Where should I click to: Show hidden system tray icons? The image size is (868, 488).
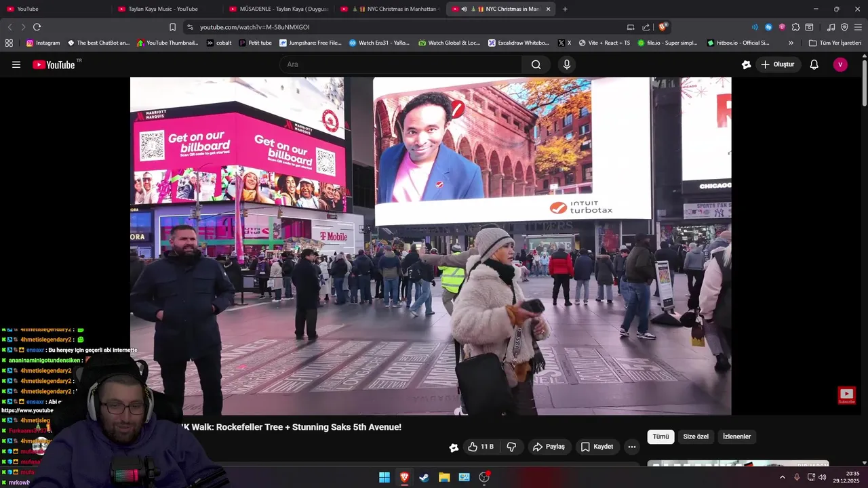point(782,477)
